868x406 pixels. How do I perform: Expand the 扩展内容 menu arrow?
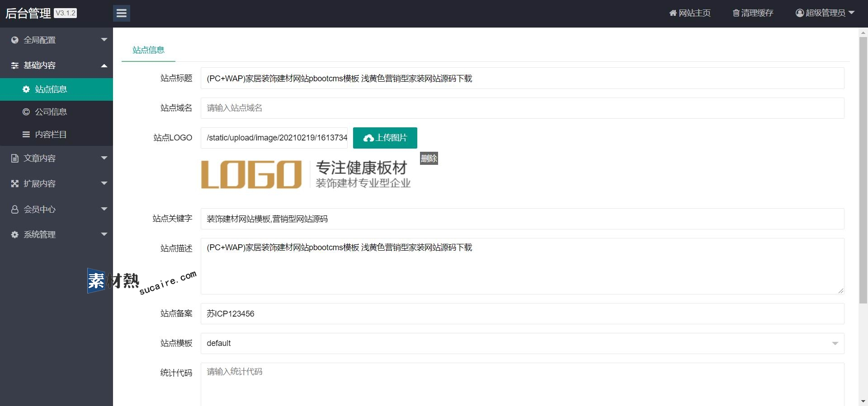pyautogui.click(x=104, y=183)
